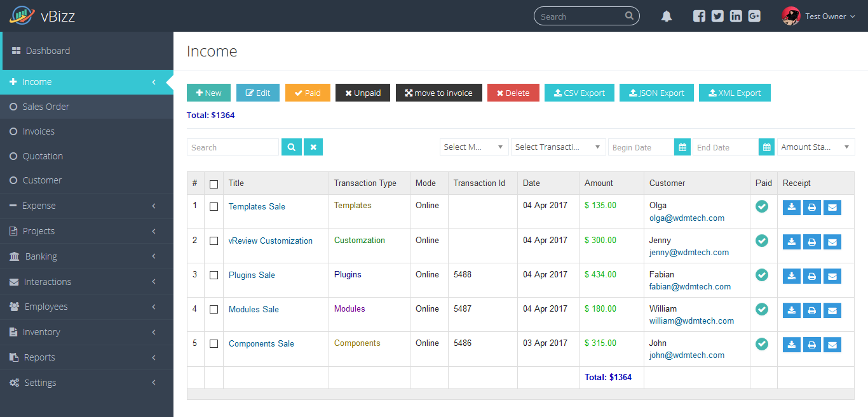Clear search with the X button
Viewport: 868px width, 417px height.
pos(313,147)
